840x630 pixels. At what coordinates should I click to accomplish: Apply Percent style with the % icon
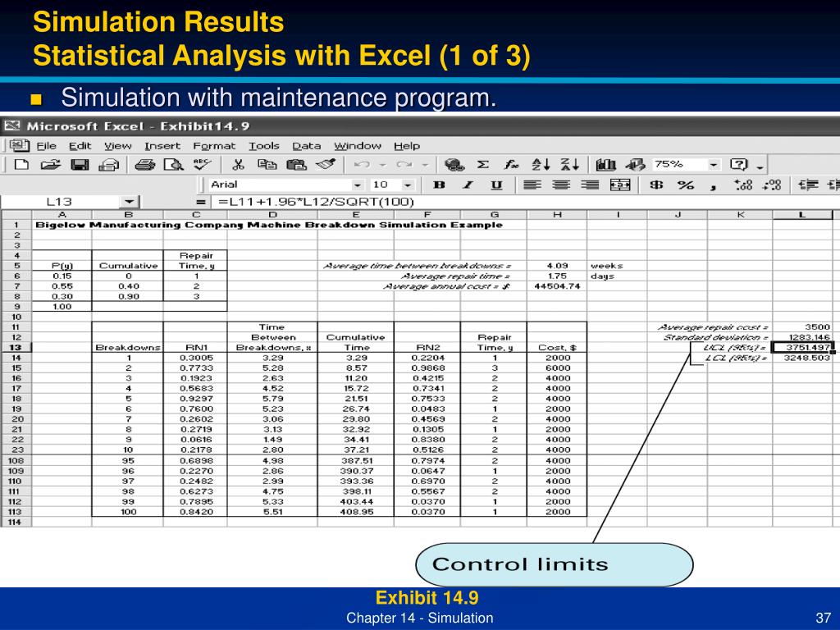click(x=685, y=185)
